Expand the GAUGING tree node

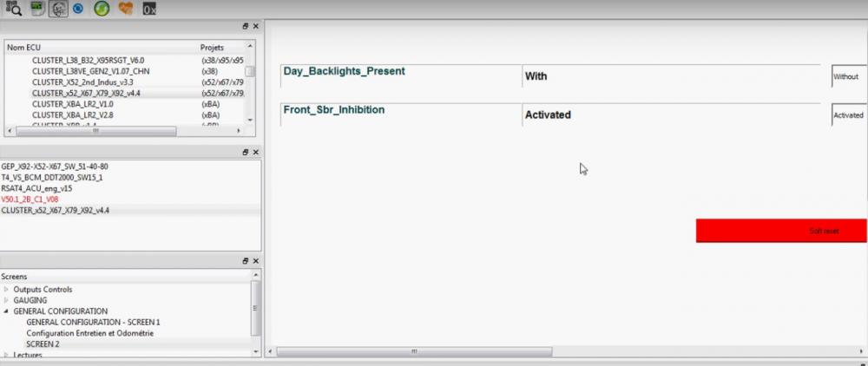[6, 300]
